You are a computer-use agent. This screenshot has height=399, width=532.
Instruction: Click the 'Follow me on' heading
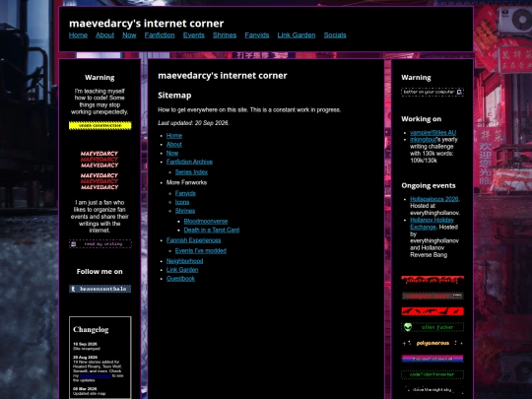[x=100, y=272]
